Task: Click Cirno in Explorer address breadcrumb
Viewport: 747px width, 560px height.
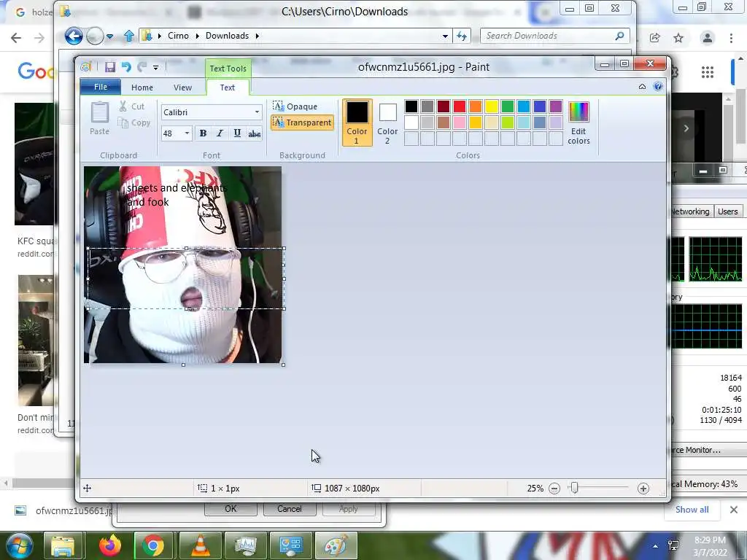Action: click(178, 36)
